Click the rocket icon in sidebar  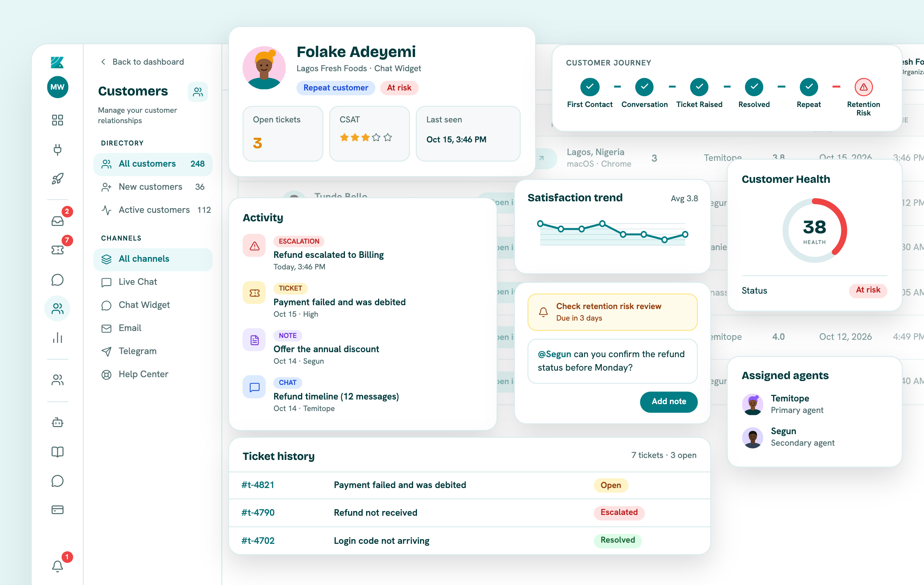(x=57, y=179)
